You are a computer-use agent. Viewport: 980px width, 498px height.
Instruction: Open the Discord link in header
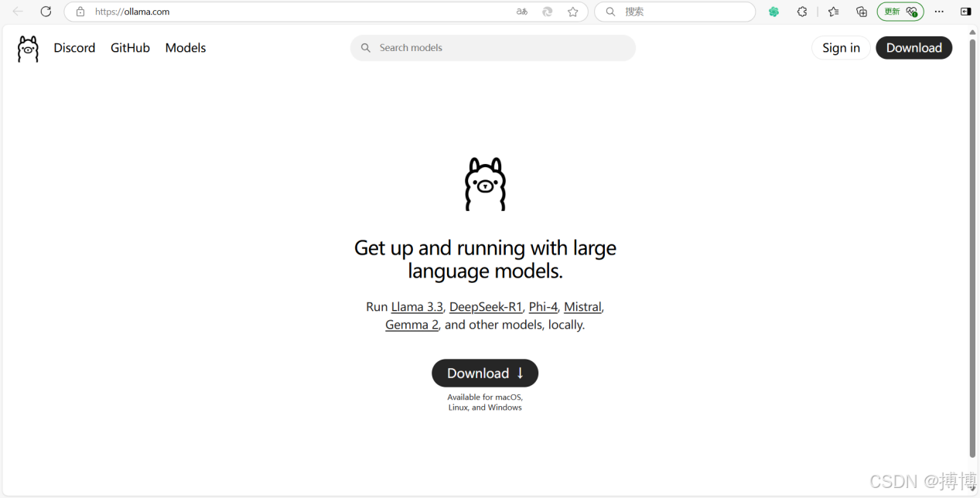pyautogui.click(x=74, y=48)
